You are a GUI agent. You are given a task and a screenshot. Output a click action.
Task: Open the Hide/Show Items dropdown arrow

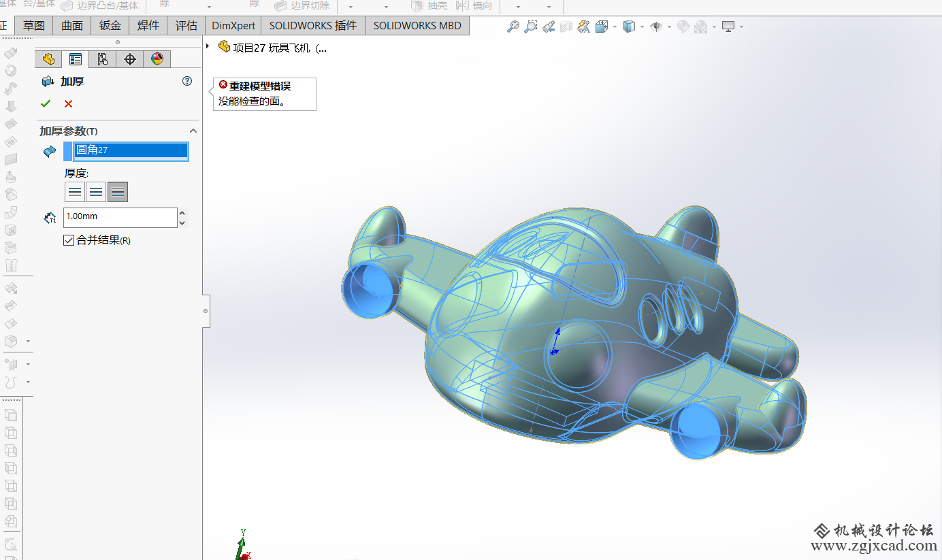(669, 27)
